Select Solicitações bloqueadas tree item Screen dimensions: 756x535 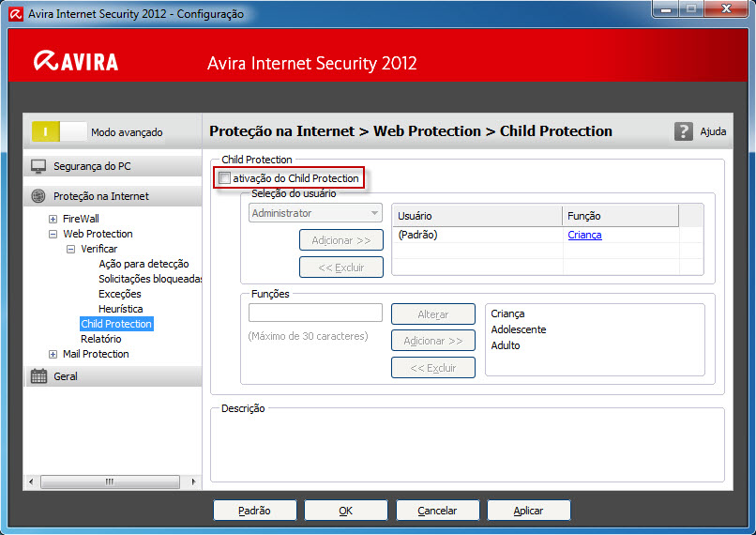[x=150, y=279]
